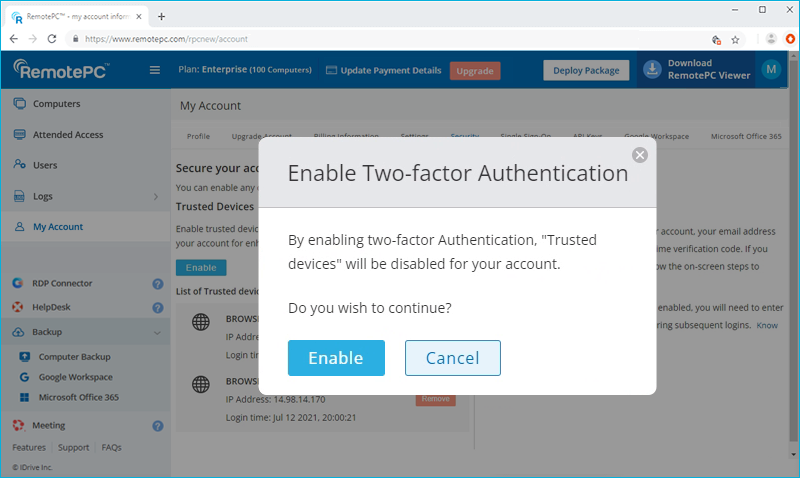Confirm by clicking the Enable button in dialog
Screen dimensions: 800x478
336,358
